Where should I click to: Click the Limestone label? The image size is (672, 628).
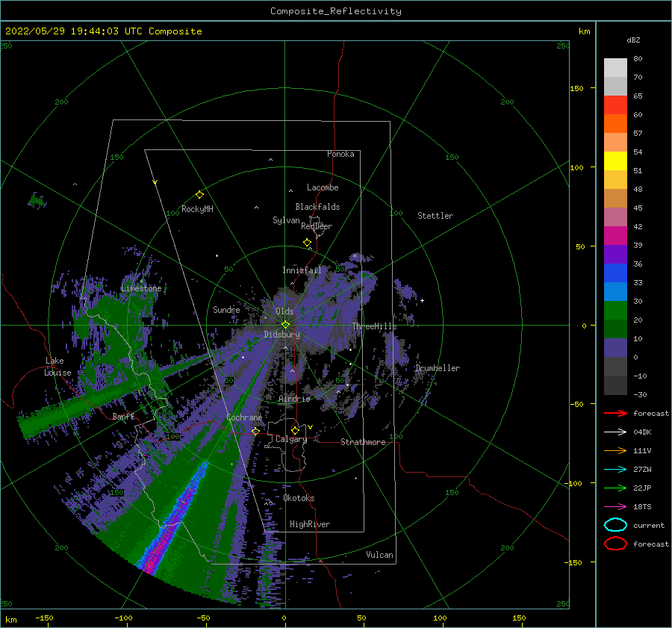point(141,288)
